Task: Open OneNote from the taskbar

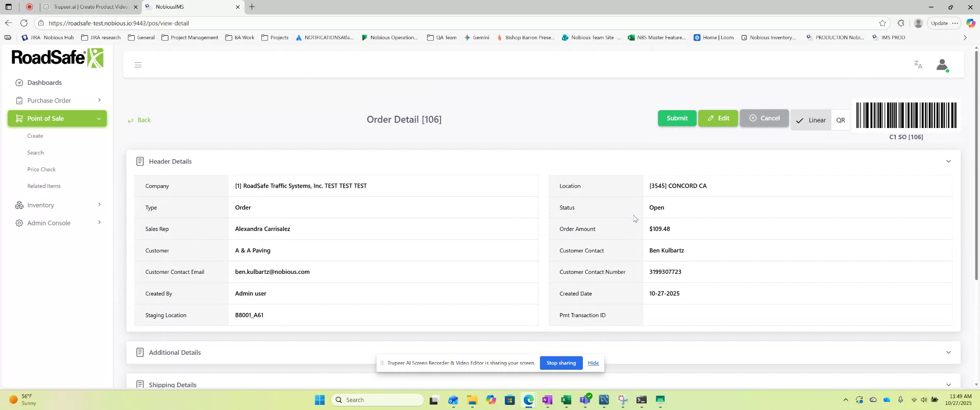Action: 547,400
